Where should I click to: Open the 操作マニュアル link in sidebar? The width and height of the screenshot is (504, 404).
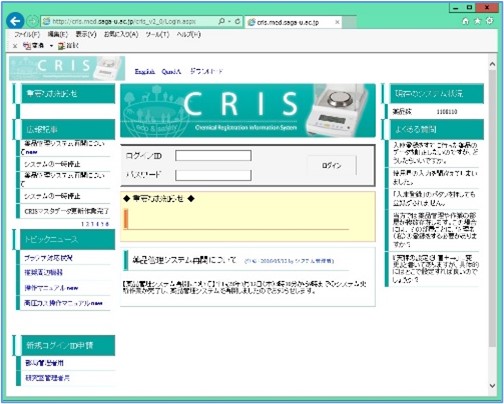click(x=45, y=288)
